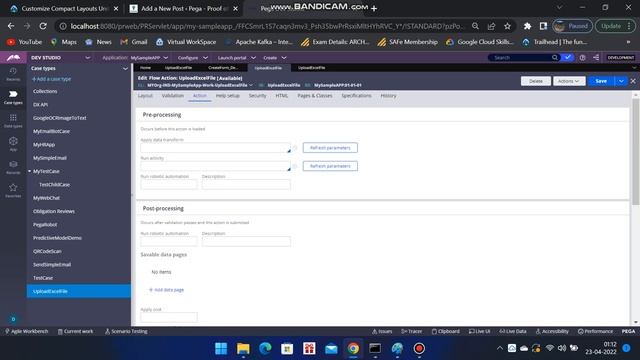Open the Application MySampleAPP dropdown
Screen dimensions: 640x360
[149, 58]
